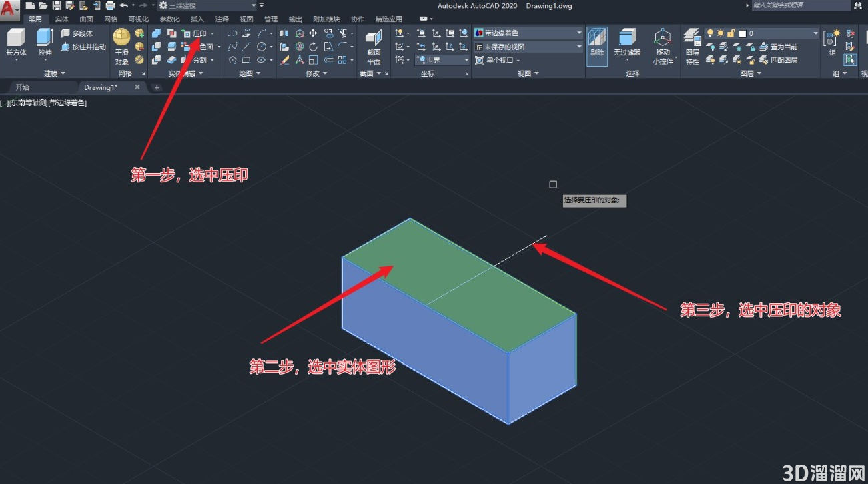This screenshot has width=868, height=484.
Task: Click the white layer 0 color swatch
Action: pos(743,33)
